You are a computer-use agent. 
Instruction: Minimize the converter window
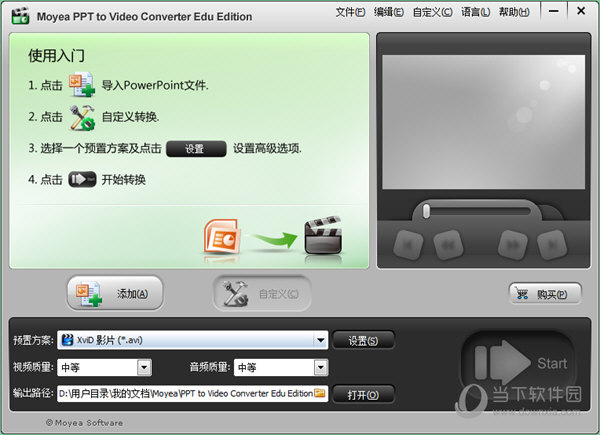[x=553, y=11]
